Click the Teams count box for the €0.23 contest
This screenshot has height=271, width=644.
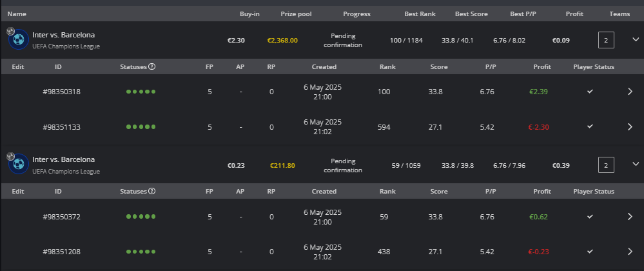606,165
